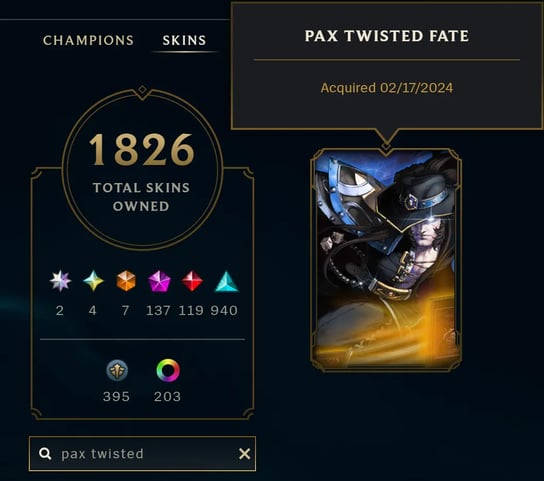Click the Mythic tier four-point star gem icon

click(x=93, y=281)
